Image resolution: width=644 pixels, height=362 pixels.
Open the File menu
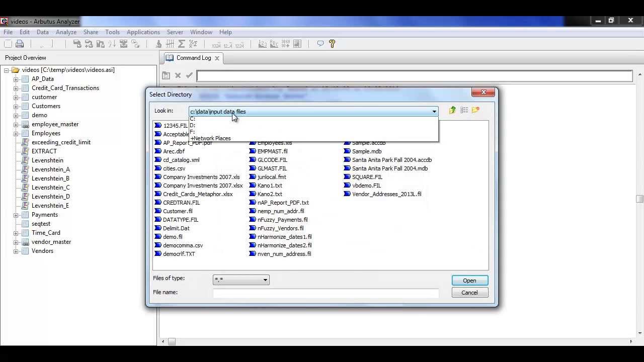click(x=8, y=32)
